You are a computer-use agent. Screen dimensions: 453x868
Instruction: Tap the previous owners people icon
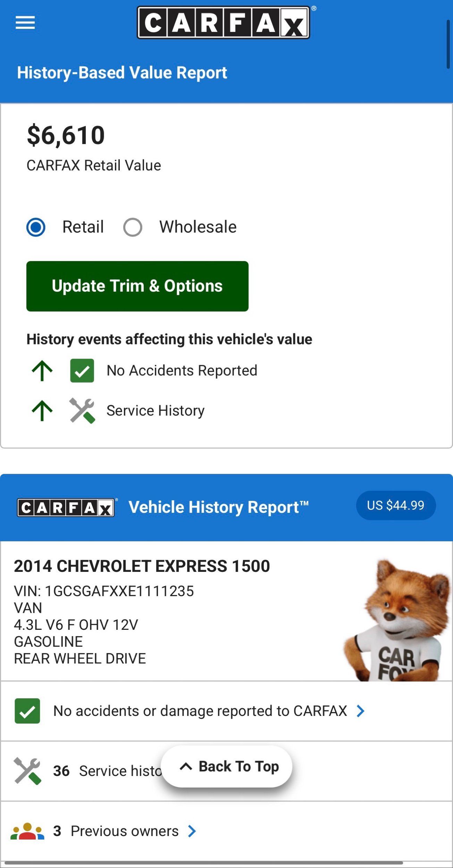tap(27, 831)
